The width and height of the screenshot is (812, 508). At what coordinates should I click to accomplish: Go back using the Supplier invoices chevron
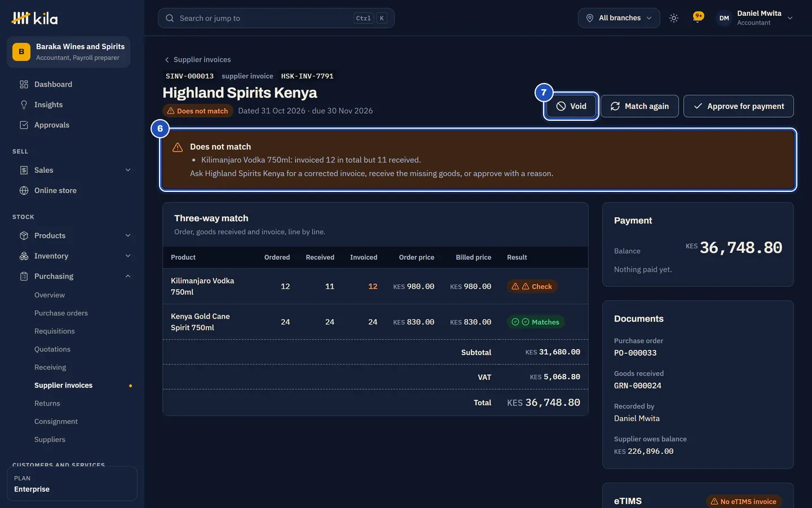[x=167, y=60]
